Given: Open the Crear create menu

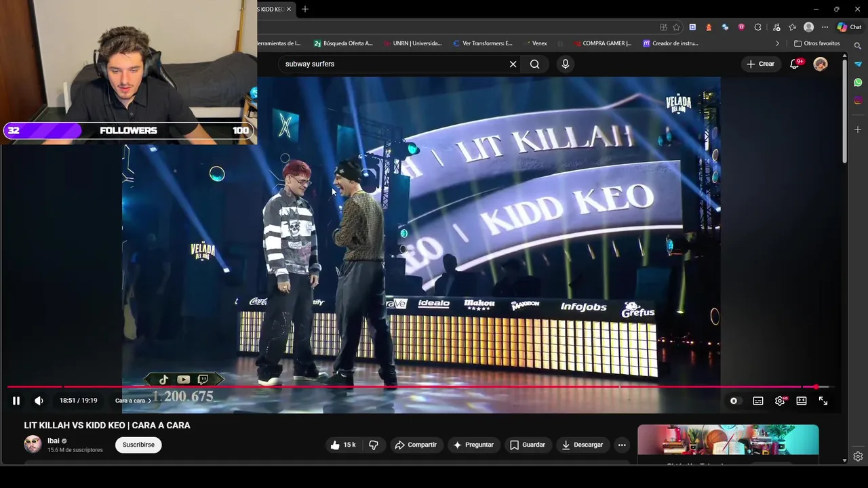Looking at the screenshot, I should (761, 64).
